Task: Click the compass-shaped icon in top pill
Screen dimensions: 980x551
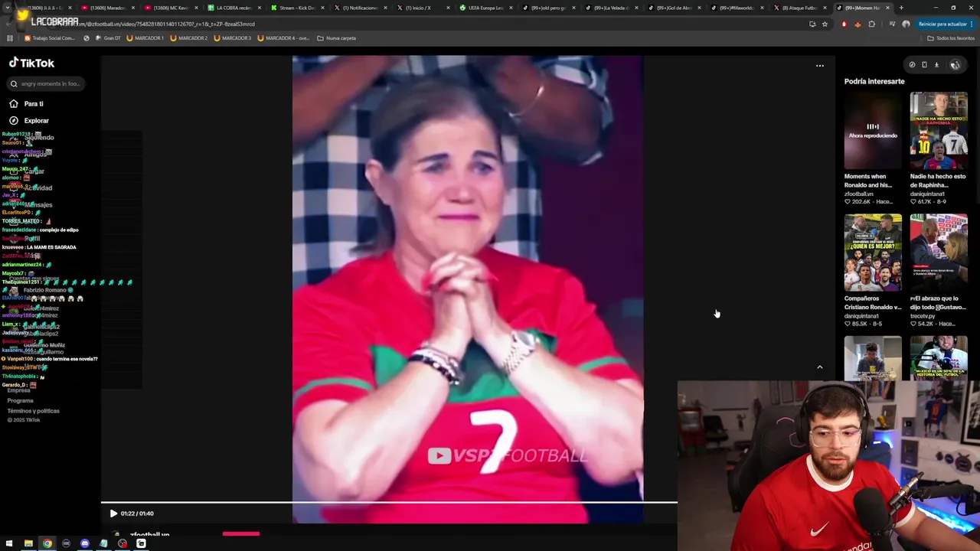Action: [x=912, y=65]
